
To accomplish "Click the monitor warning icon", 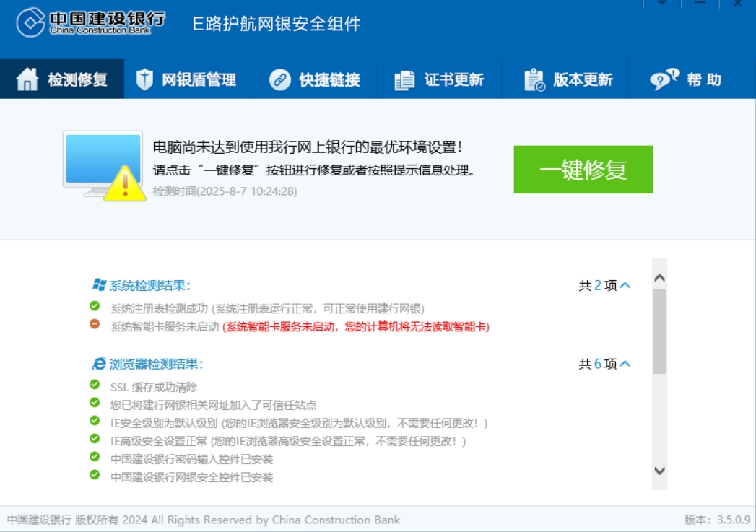I will (x=104, y=166).
